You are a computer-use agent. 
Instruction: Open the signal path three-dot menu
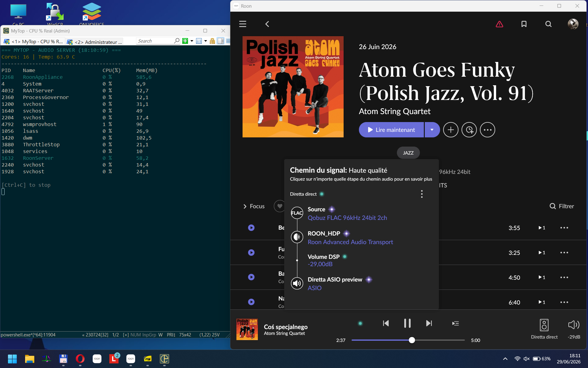click(x=422, y=194)
